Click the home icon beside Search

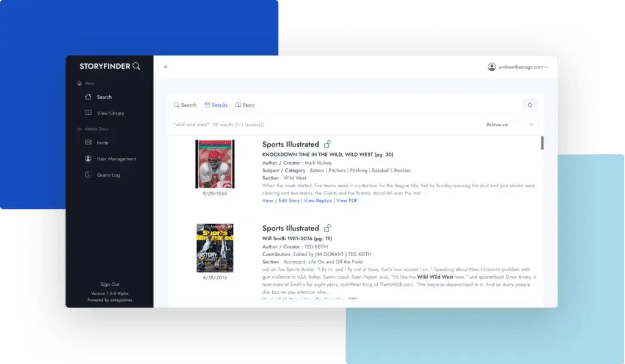[x=88, y=97]
